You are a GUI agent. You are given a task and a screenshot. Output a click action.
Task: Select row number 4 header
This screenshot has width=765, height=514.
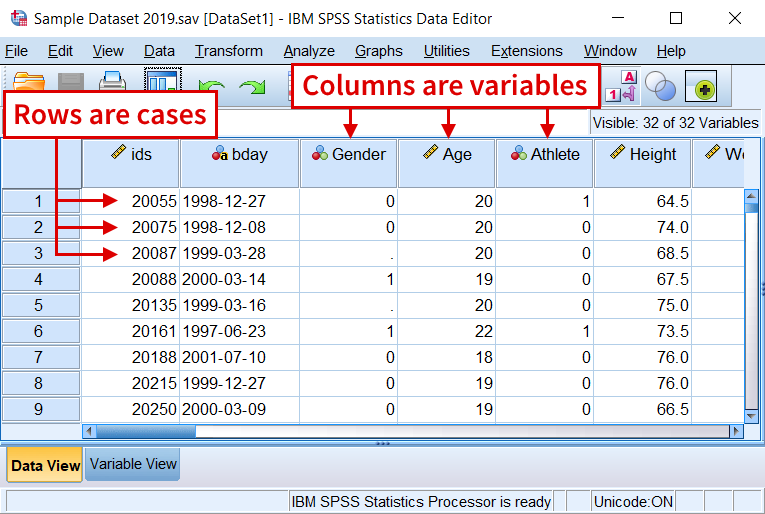pyautogui.click(x=41, y=279)
